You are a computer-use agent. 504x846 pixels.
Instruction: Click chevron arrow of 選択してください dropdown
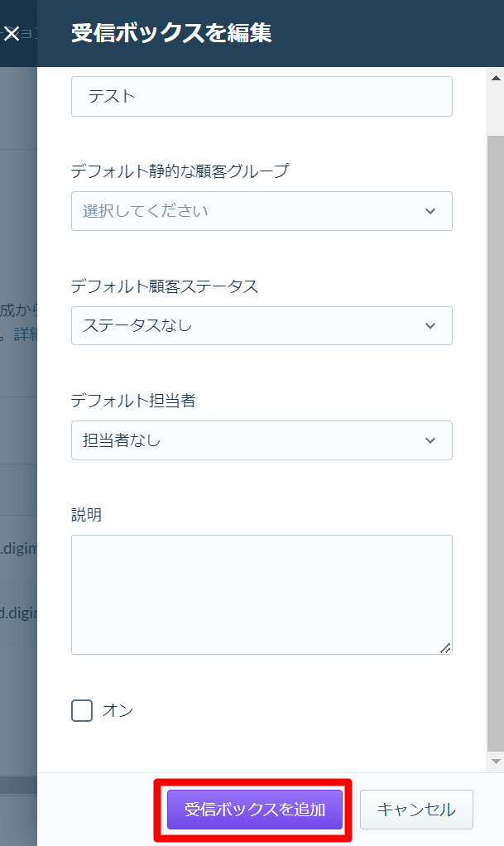pyautogui.click(x=430, y=211)
